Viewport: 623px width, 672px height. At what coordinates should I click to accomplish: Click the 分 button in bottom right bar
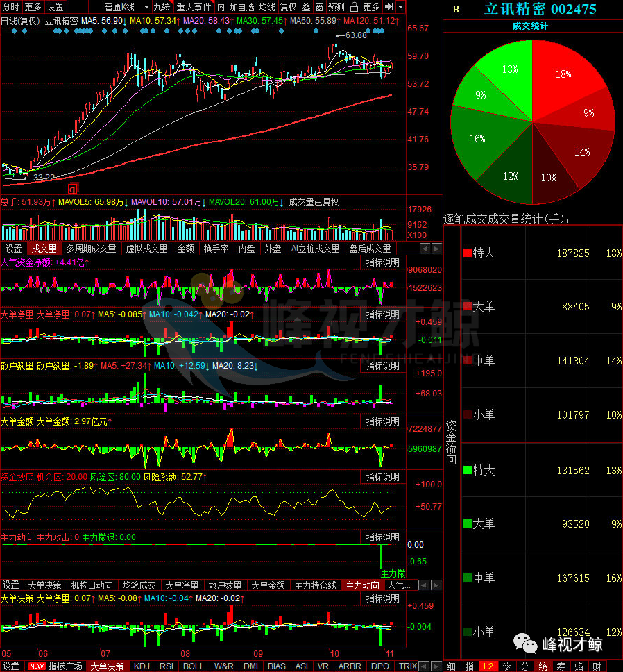[525, 666]
